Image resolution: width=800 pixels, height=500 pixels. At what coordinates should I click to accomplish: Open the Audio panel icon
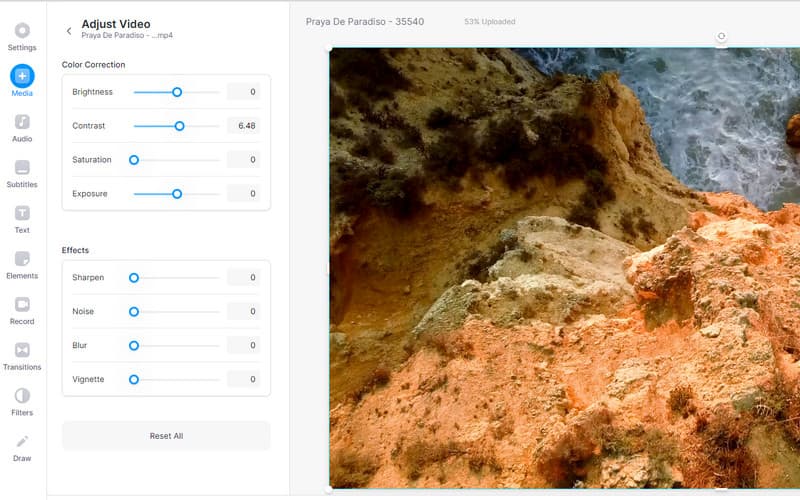22,122
